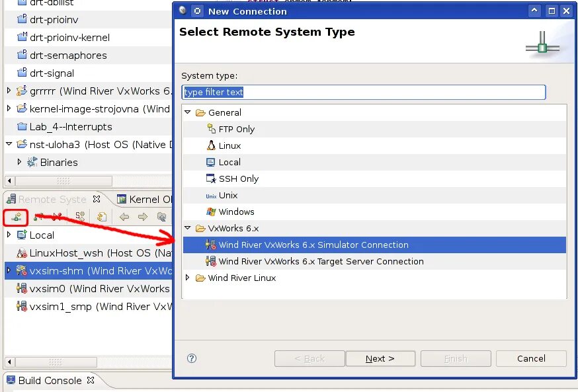Select Wind River VxWorks 6.x Simulator Connection
This screenshot has height=392, width=578.
tap(374, 245)
